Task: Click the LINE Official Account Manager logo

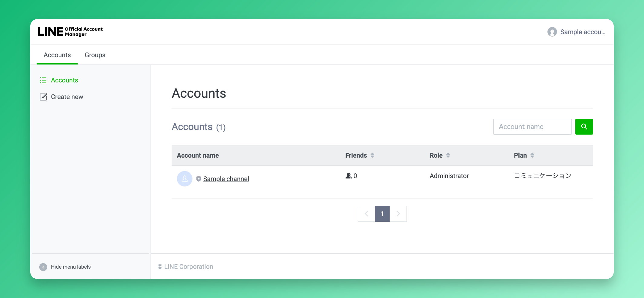Action: pyautogui.click(x=70, y=32)
